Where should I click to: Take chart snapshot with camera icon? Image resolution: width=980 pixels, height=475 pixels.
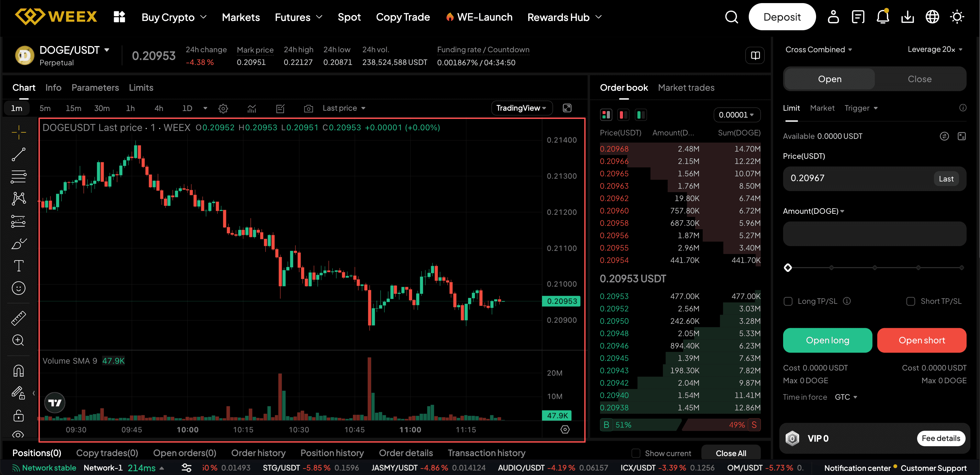[x=309, y=109]
